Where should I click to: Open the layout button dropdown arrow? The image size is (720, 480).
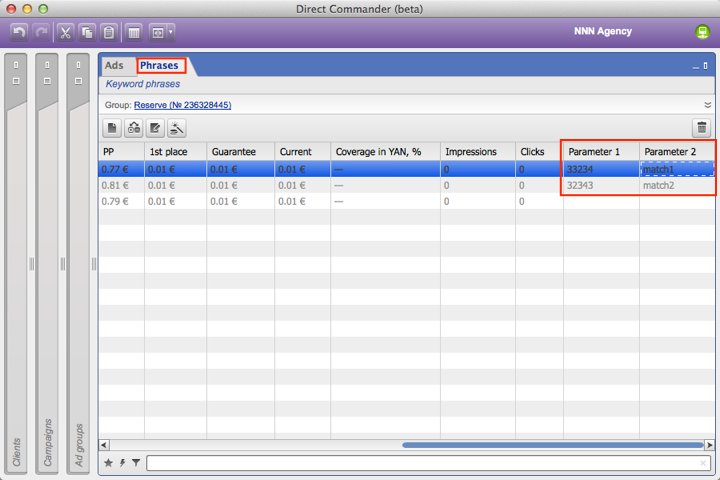click(x=171, y=33)
